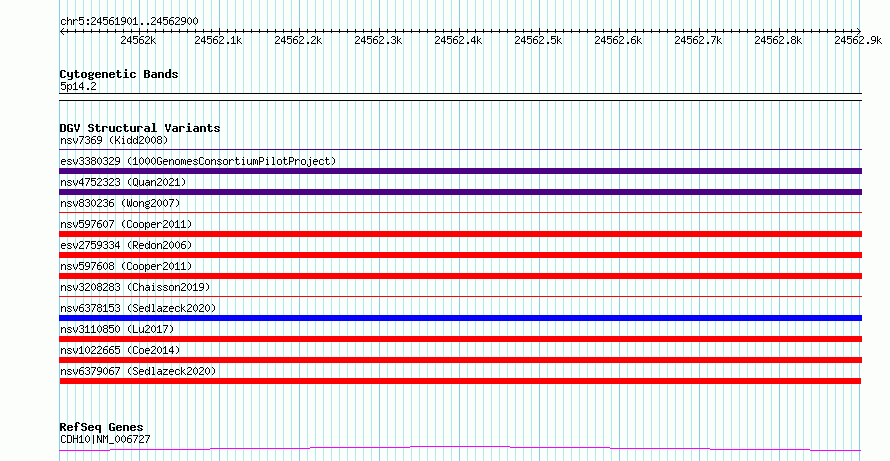This screenshot has height=461, width=890.
Task: Click the 24562.6k ruler tick label
Action: point(618,40)
